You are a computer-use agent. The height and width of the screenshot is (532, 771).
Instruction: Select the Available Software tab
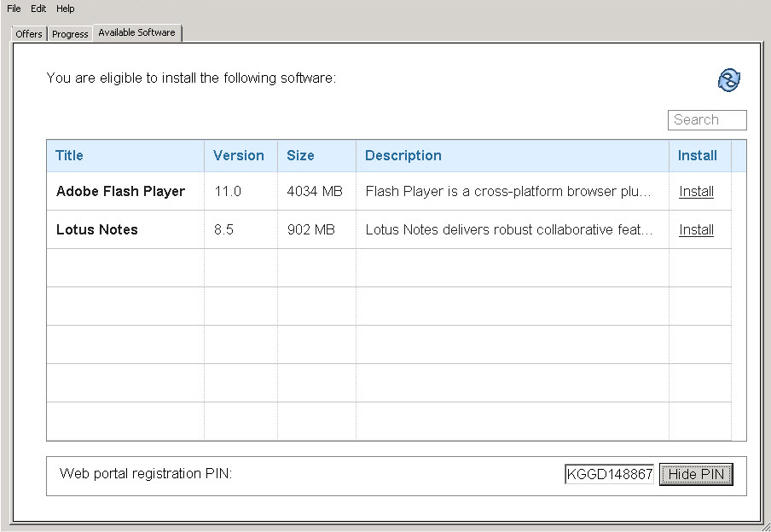coord(137,32)
